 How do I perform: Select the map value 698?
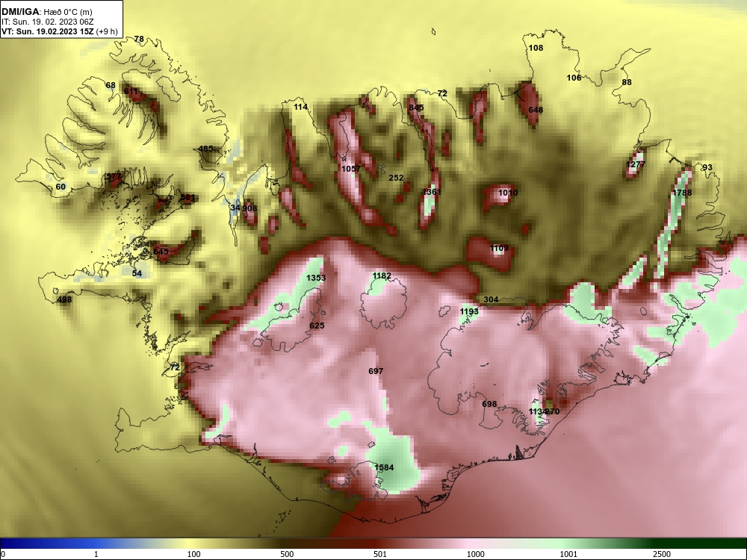(489, 404)
